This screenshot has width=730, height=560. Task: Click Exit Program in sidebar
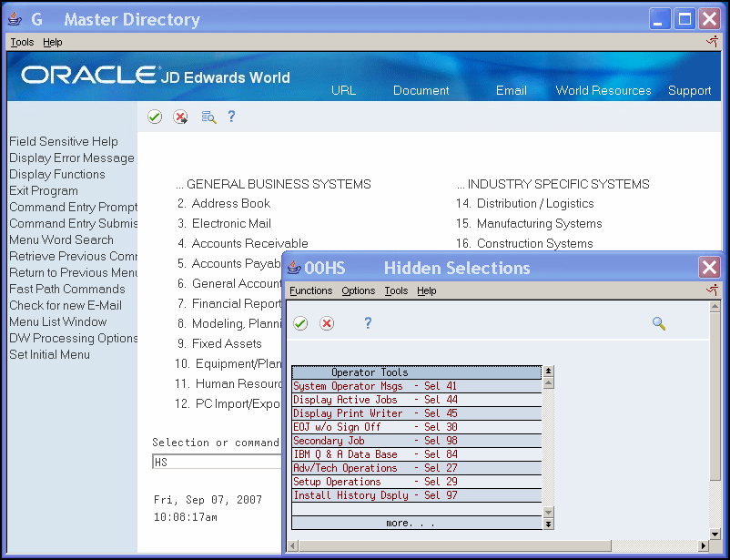point(44,190)
